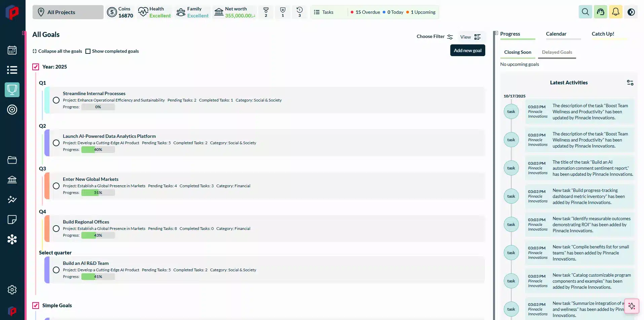Click Add new goal button
This screenshot has height=320, width=644.
pos(467,50)
